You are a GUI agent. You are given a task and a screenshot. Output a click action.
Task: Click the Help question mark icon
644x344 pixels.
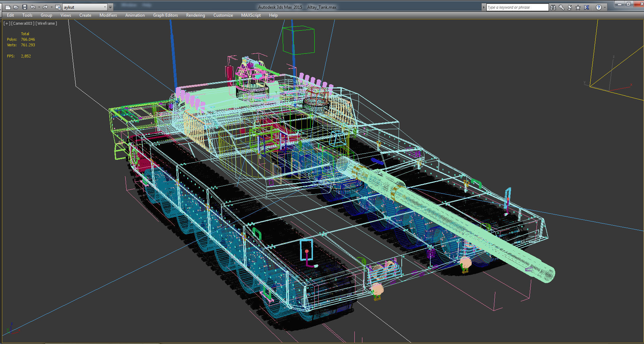598,7
